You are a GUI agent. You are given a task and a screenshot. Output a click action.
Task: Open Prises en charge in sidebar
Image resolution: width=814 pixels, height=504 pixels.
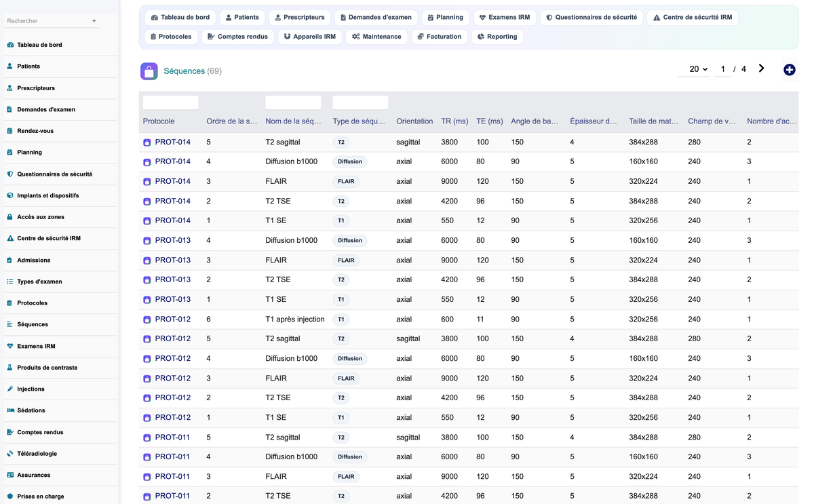click(40, 497)
